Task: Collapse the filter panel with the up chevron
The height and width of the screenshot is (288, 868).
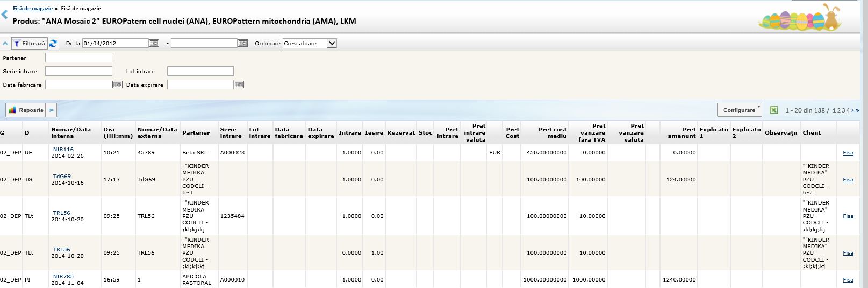Action: (5, 44)
